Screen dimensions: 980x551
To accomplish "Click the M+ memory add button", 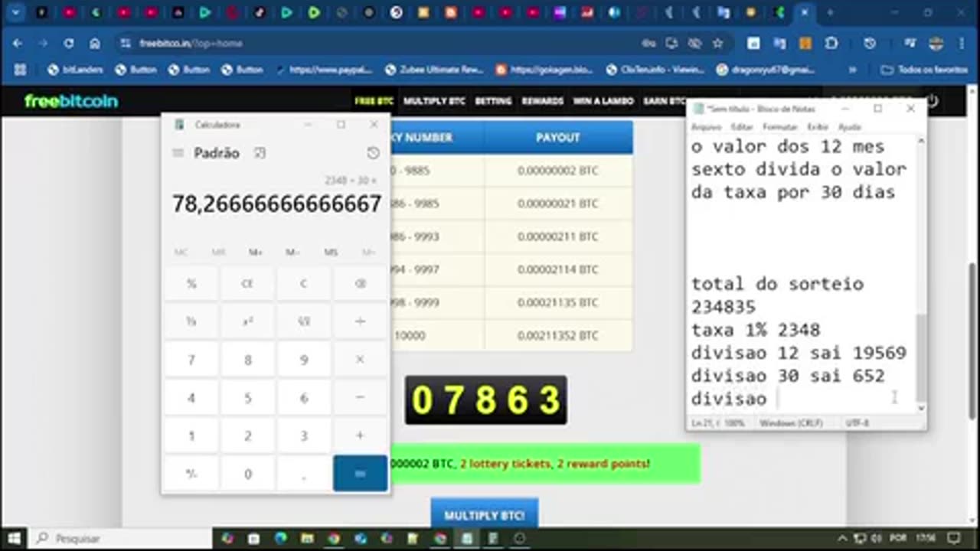I will 256,253.
